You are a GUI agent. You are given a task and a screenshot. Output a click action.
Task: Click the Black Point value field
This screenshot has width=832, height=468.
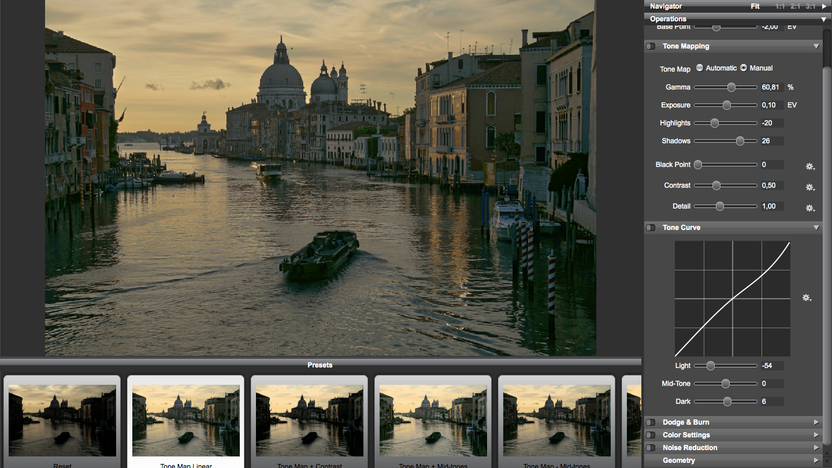(772, 165)
